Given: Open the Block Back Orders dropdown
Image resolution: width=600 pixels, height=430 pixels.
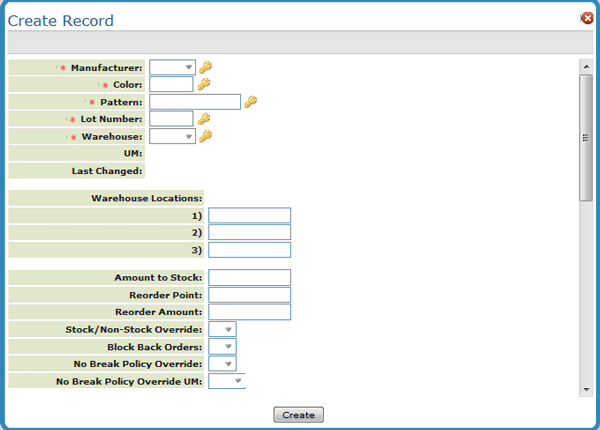Looking at the screenshot, I should pos(222,347).
